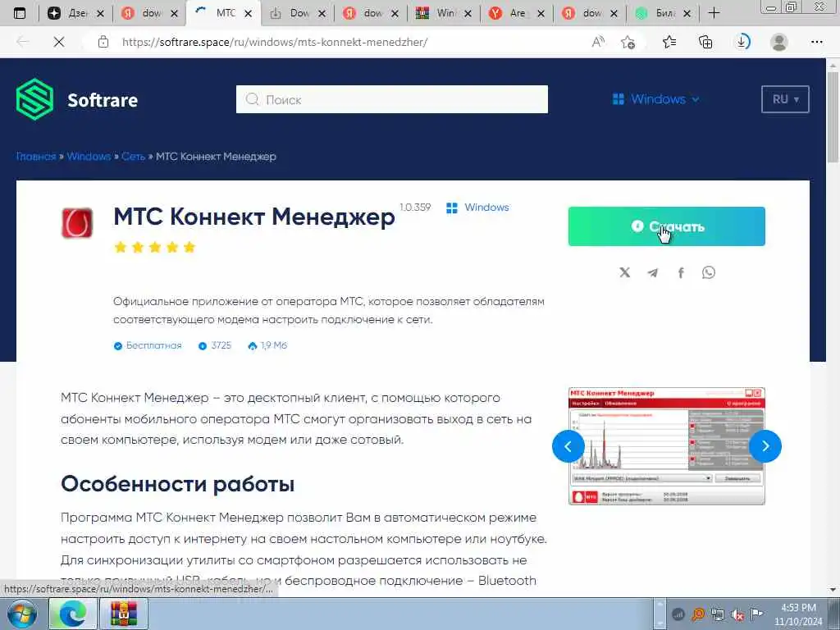
Task: Open the Favorites list icon
Action: click(x=669, y=42)
